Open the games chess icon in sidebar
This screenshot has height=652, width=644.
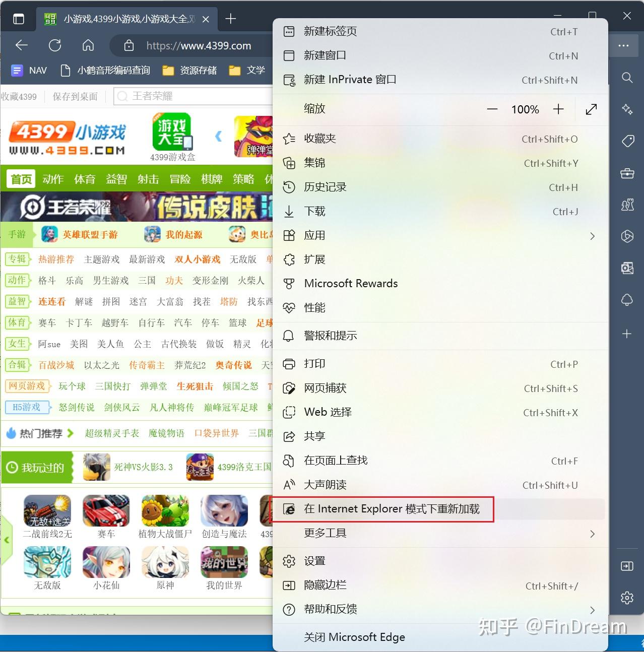pos(627,205)
